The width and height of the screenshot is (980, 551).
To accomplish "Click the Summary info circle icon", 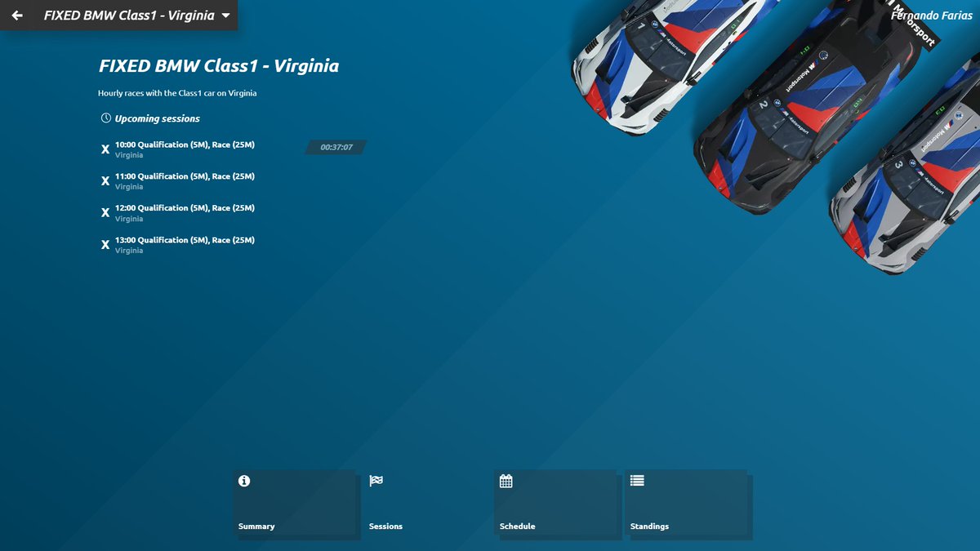I will point(244,481).
